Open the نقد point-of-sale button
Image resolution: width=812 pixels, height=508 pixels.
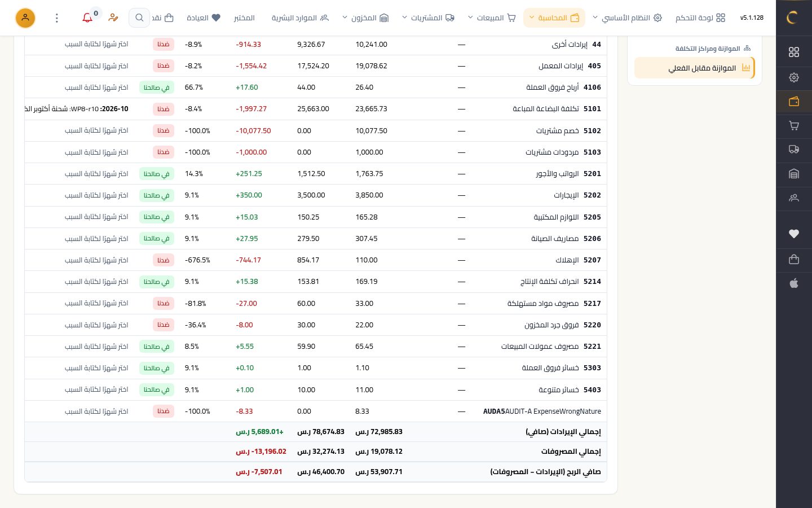pos(162,18)
